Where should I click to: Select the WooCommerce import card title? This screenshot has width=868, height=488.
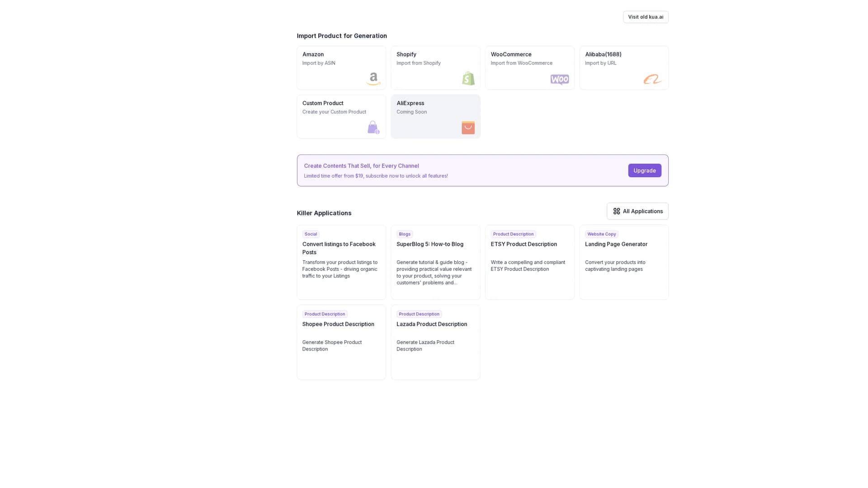[511, 54]
